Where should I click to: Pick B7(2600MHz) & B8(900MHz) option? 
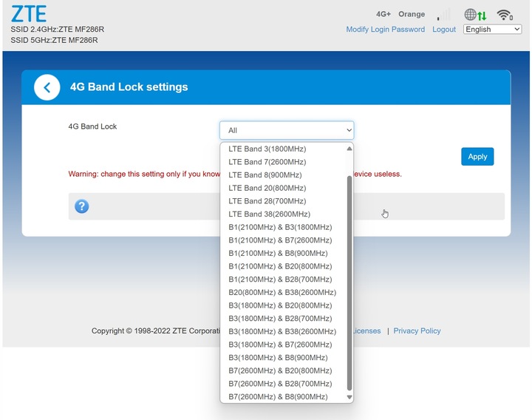click(278, 397)
